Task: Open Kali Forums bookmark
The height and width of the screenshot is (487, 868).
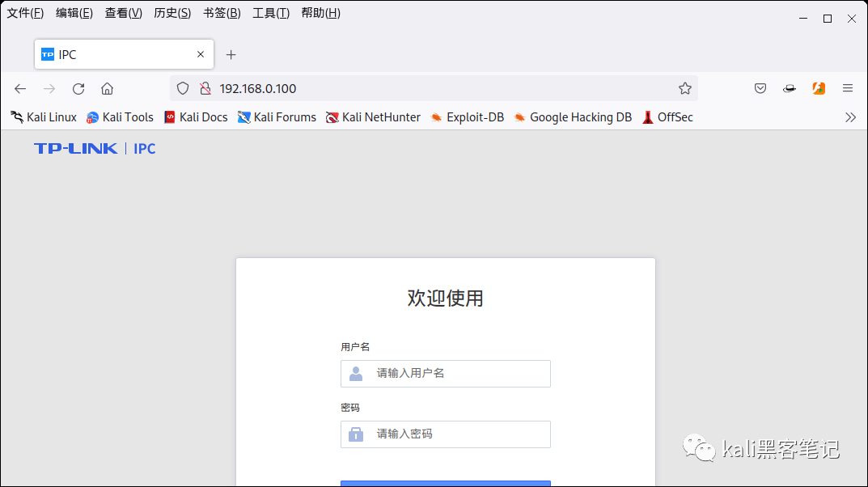Action: pos(277,117)
